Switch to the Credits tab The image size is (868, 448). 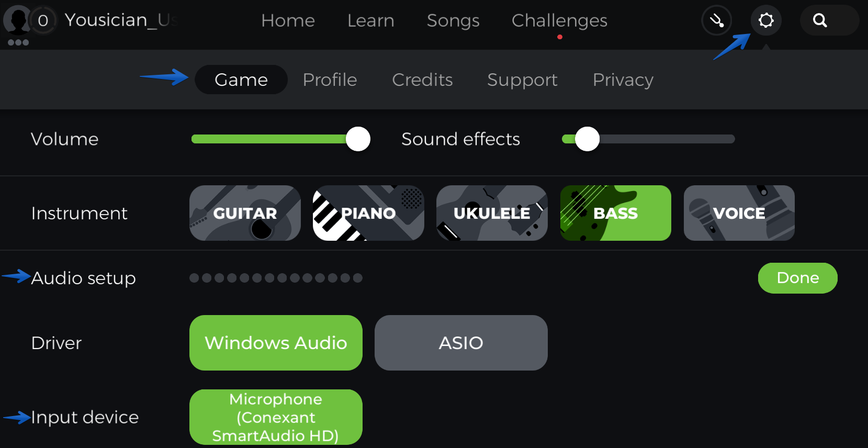422,80
